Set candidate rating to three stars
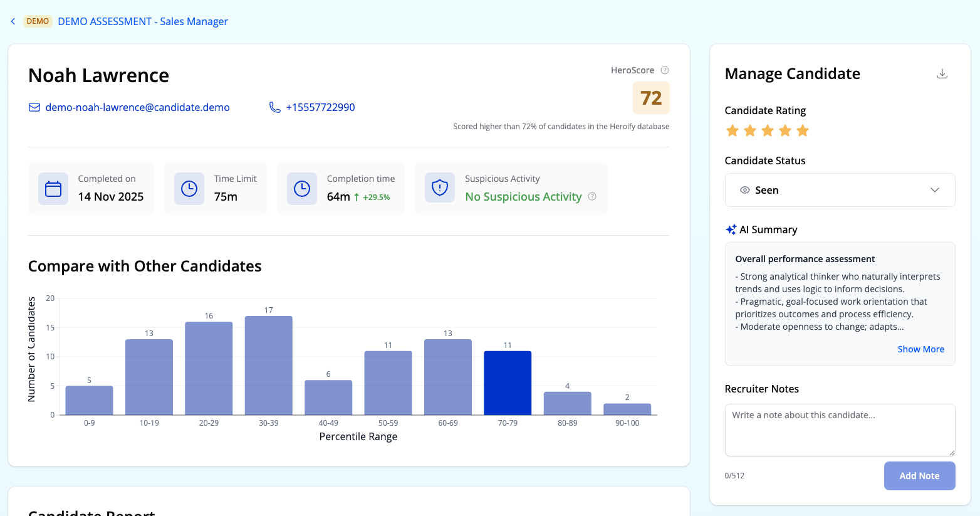The height and width of the screenshot is (516, 980). tap(768, 130)
